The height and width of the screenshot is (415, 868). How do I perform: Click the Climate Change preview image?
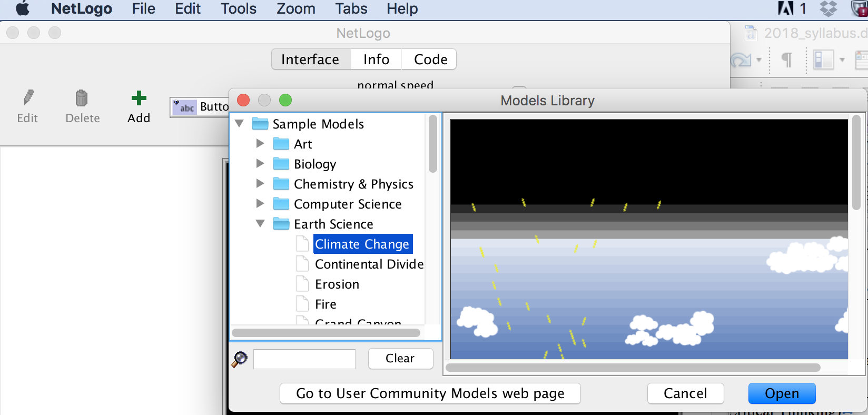(x=649, y=239)
